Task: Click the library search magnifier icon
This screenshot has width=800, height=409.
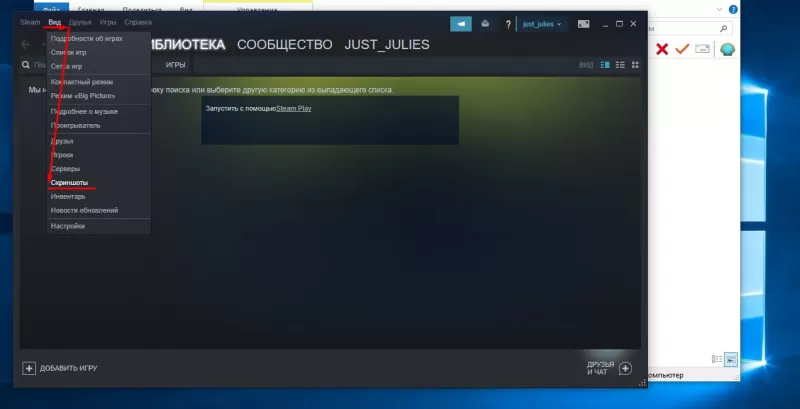Action: [25, 65]
